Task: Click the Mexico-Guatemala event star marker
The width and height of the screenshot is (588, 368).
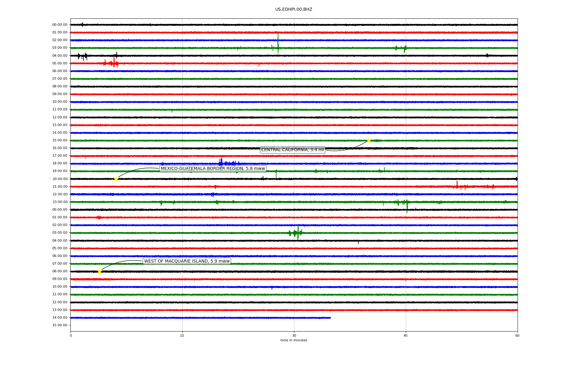Action: click(x=116, y=179)
